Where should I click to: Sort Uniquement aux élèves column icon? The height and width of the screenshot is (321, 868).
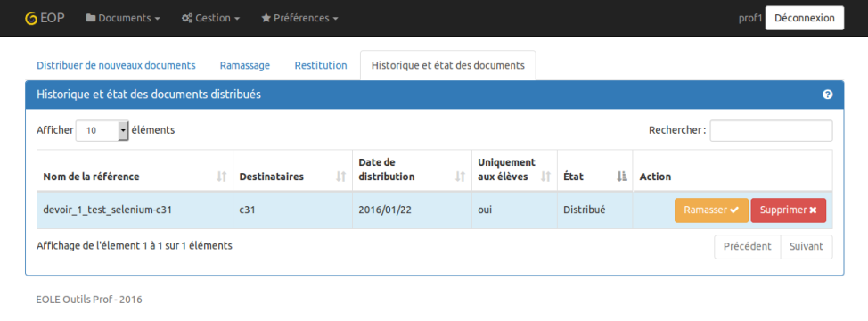(x=545, y=177)
